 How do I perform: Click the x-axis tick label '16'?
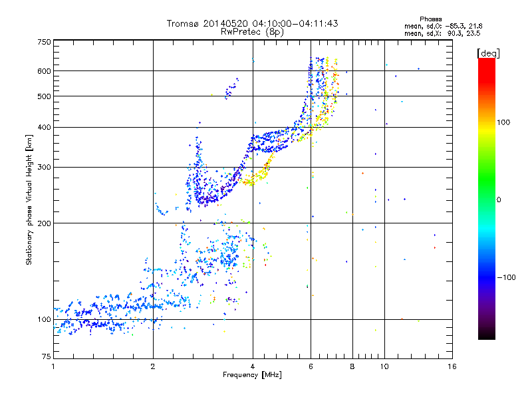click(452, 366)
